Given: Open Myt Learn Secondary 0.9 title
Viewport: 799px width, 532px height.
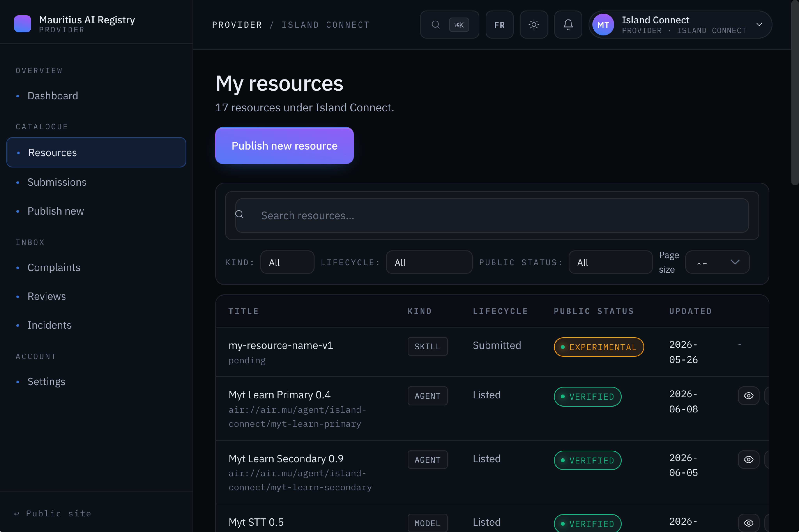Looking at the screenshot, I should pos(285,459).
